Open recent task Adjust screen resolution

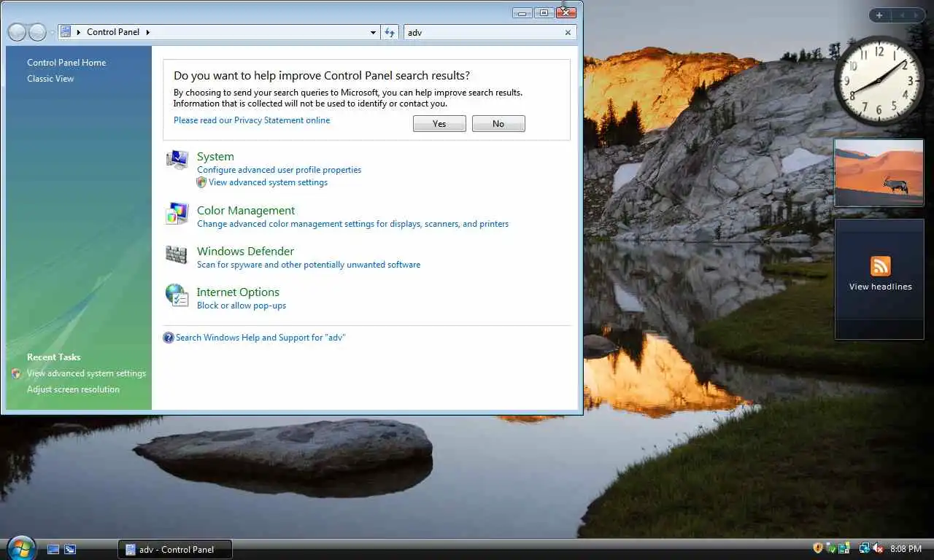tap(73, 389)
